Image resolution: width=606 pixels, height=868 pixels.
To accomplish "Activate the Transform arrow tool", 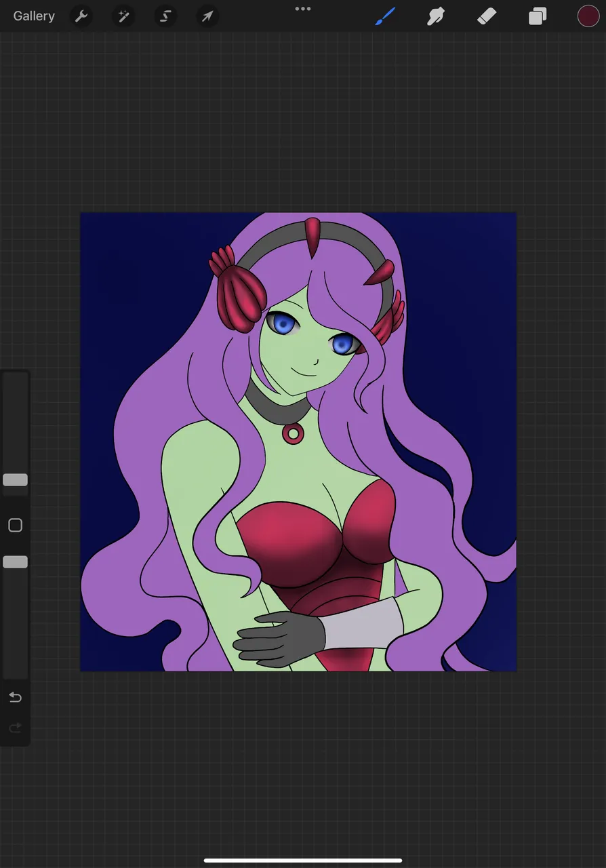I will click(207, 16).
